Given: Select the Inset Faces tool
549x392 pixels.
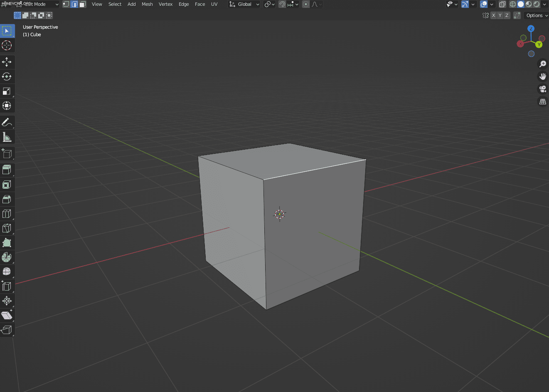Looking at the screenshot, I should [x=7, y=185].
